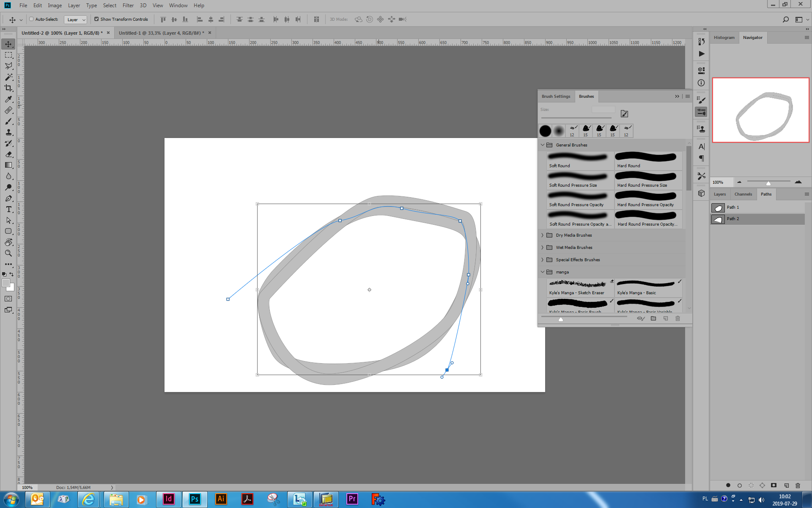Select the Eraser tool
The height and width of the screenshot is (508, 812).
click(x=8, y=154)
